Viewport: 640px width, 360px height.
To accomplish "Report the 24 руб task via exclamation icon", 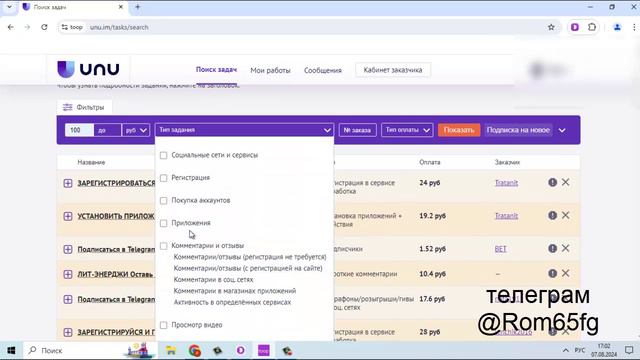I will [552, 182].
